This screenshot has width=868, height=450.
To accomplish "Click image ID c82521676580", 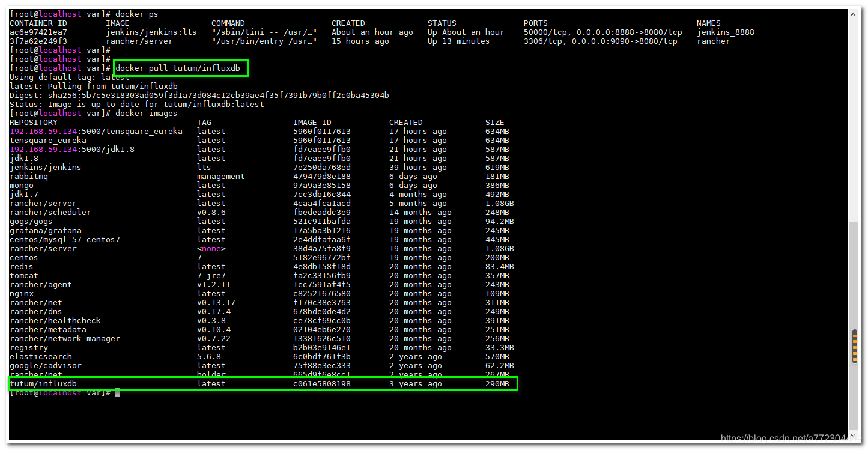I will (x=322, y=294).
